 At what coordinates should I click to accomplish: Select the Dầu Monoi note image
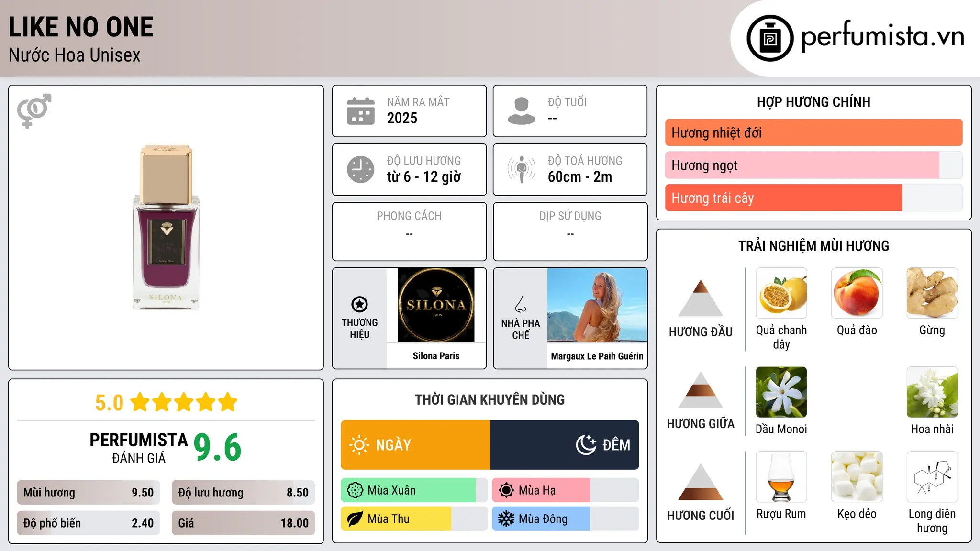click(x=781, y=392)
